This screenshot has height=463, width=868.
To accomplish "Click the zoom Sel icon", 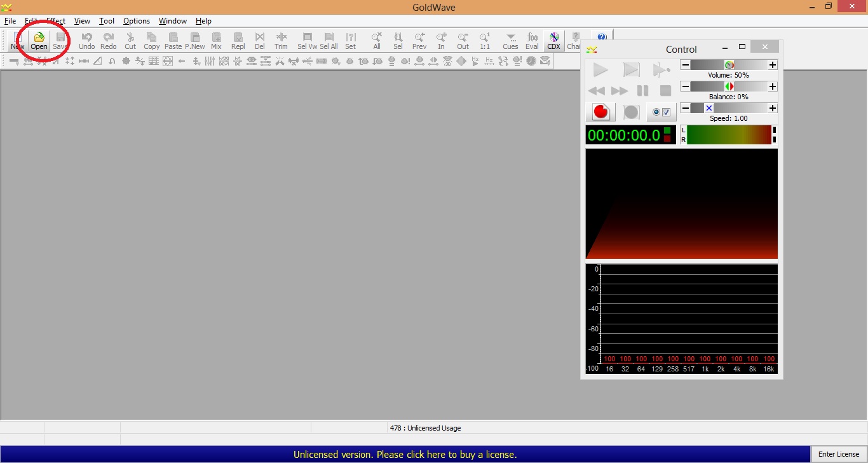I will (398, 41).
